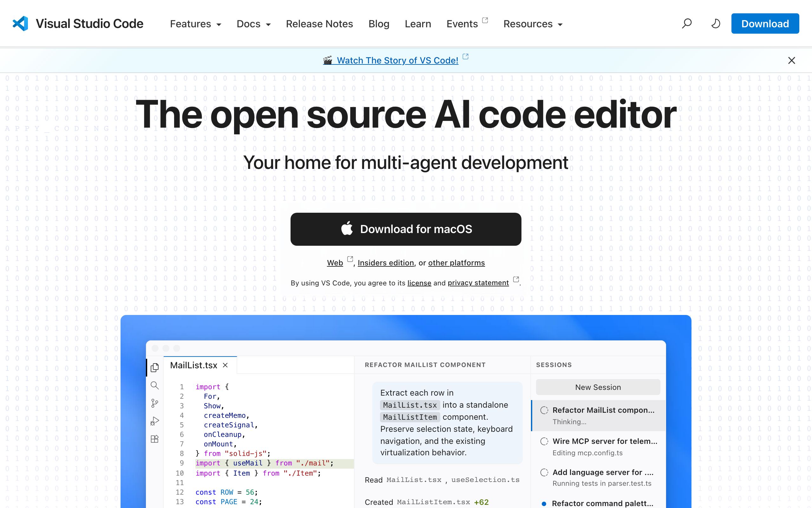812x508 pixels.
Task: Expand the Docs dropdown menu
Action: tap(254, 24)
